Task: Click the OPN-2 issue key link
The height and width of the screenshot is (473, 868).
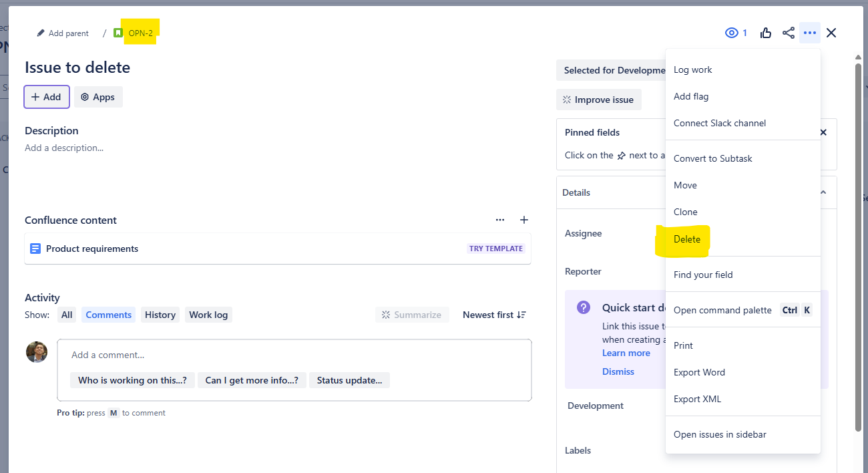Action: coord(141,33)
